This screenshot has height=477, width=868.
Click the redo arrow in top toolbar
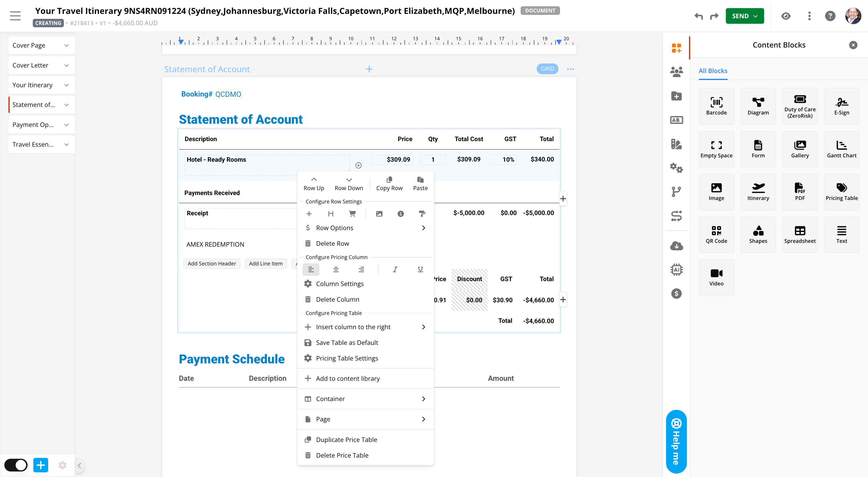click(714, 16)
